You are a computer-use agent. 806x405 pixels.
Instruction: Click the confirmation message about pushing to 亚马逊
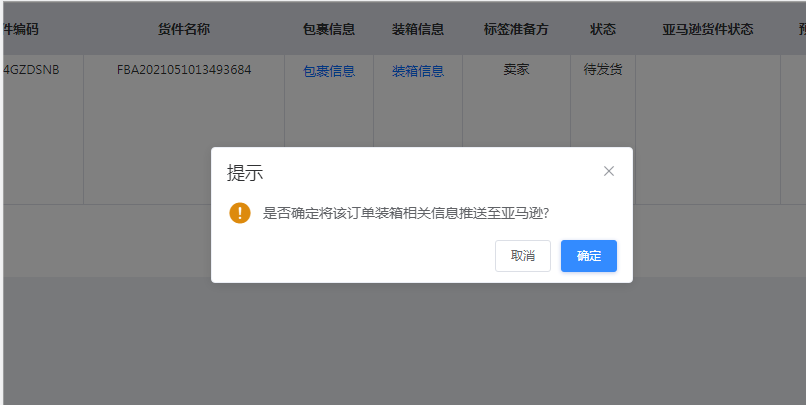click(x=405, y=213)
